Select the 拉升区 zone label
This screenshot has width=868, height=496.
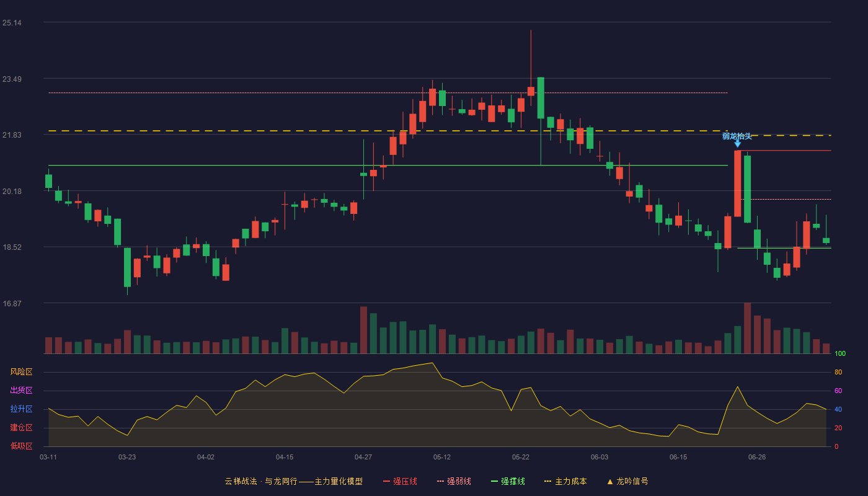click(x=21, y=409)
